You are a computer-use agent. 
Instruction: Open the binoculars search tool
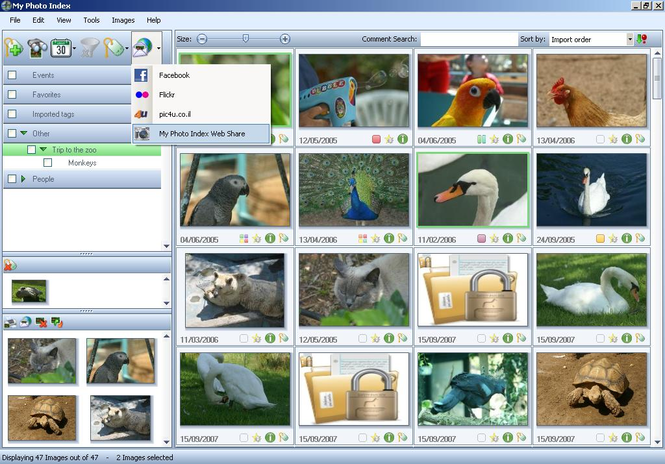coord(39,47)
